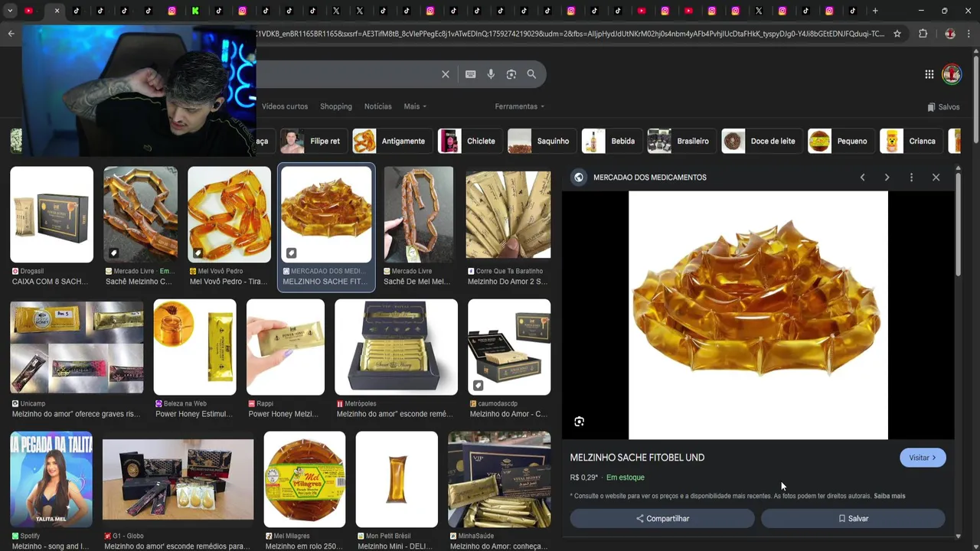The width and height of the screenshot is (980, 551).
Task: Expand the Ferramentas dropdown
Action: coord(520,106)
